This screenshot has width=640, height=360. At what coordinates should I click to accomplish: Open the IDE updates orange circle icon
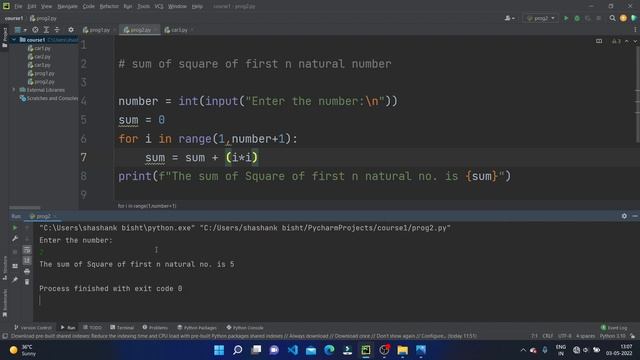point(623,18)
